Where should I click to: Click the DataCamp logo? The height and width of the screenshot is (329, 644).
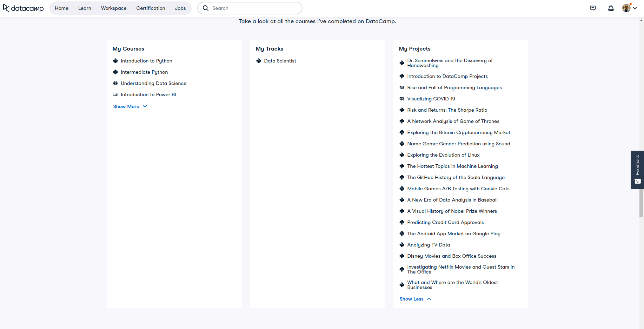(23, 8)
